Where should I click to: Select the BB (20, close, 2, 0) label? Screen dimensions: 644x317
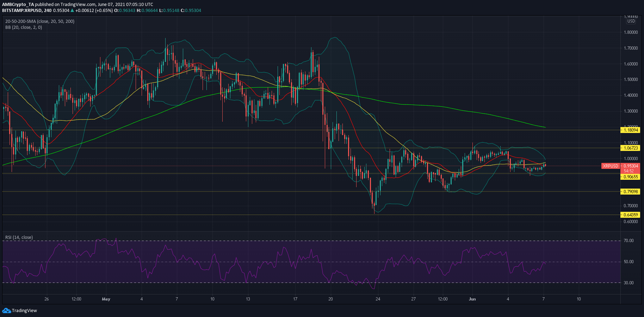pos(24,27)
